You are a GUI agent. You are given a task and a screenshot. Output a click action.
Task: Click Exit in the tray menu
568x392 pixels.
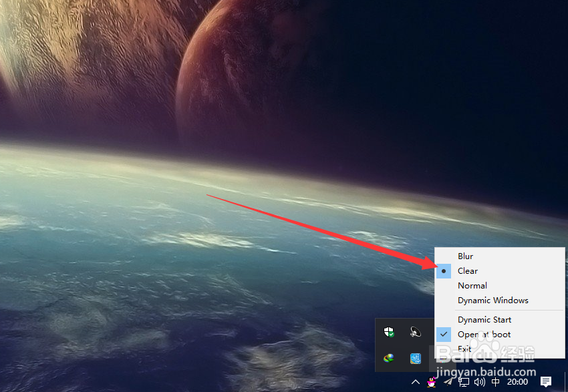(500, 349)
